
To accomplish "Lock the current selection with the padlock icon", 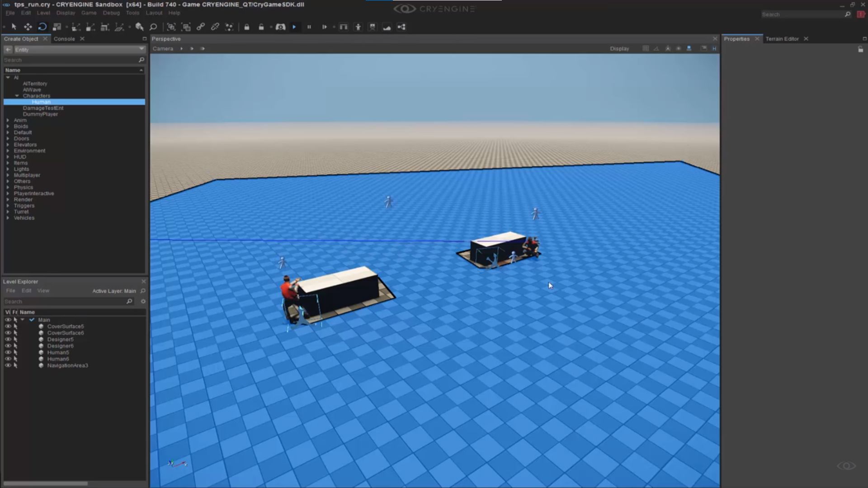I will click(247, 27).
